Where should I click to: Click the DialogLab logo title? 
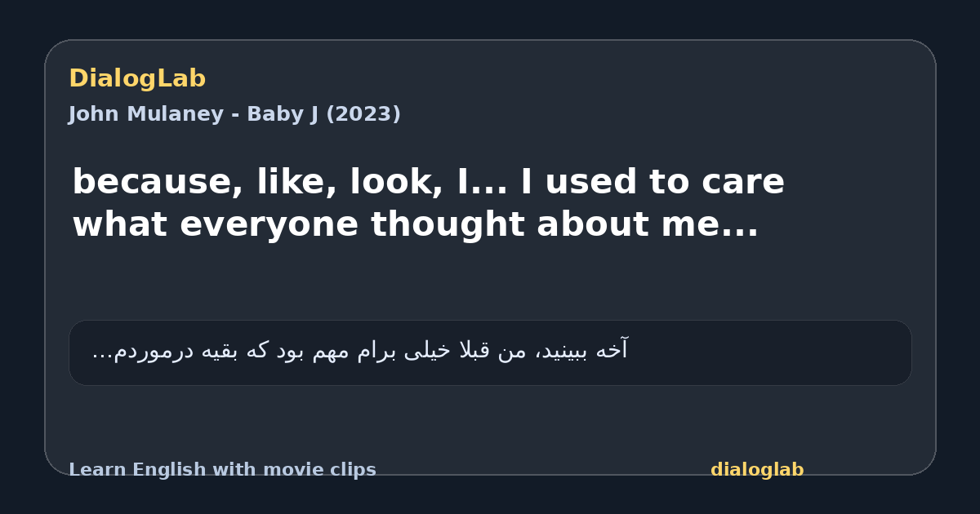pos(137,79)
